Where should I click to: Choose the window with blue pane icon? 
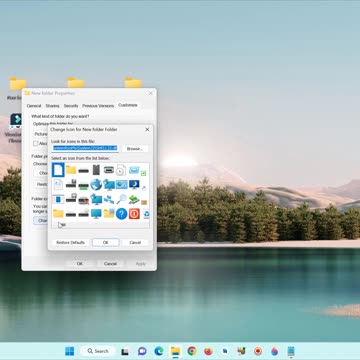[58, 199]
